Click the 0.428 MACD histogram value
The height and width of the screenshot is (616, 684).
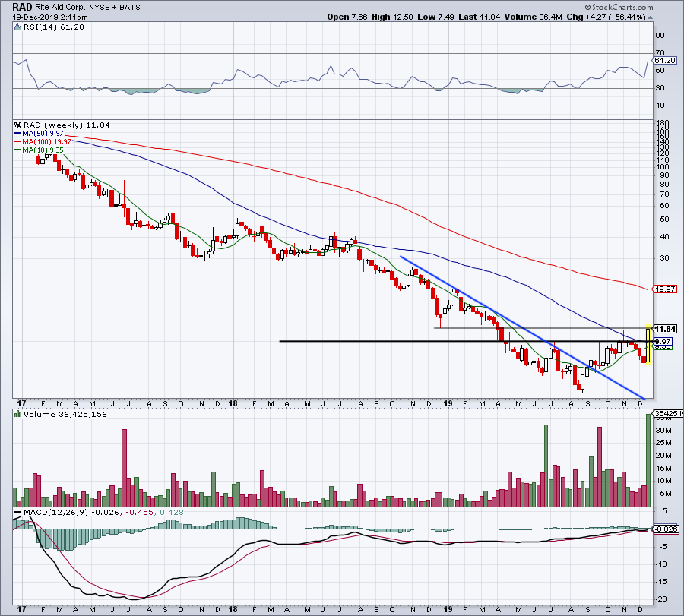172,513
